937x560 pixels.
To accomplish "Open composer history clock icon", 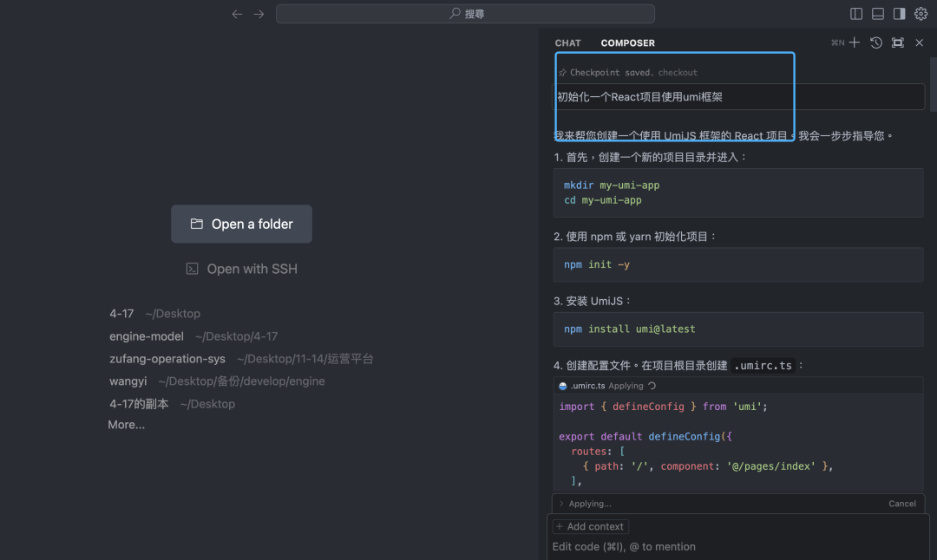I will point(876,42).
